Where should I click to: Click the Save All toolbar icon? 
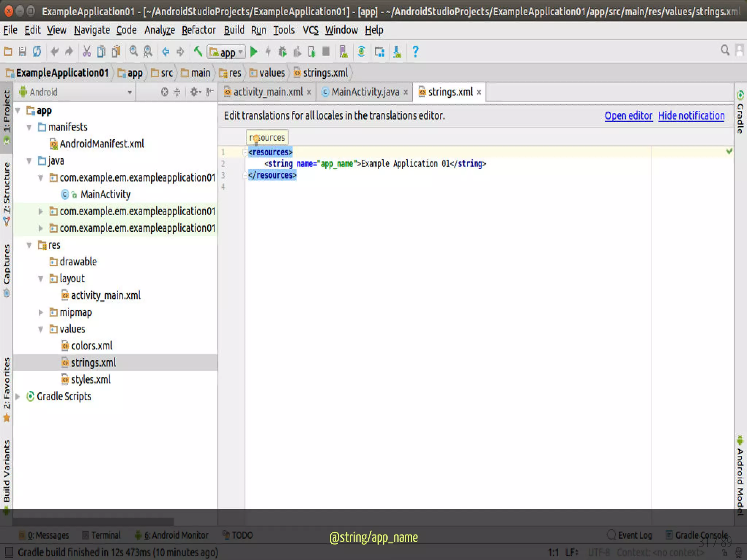click(22, 52)
